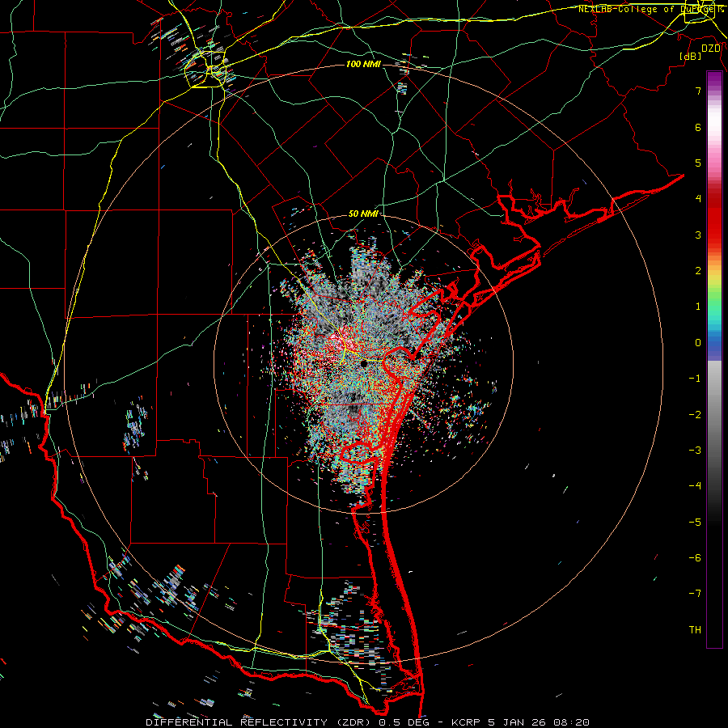This screenshot has width=728, height=728.
Task: Click the 100 NMI range ring label
Action: 363,64
